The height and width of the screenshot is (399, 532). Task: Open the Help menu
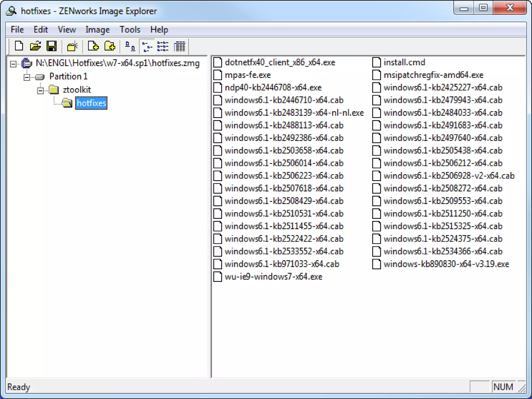[x=159, y=29]
